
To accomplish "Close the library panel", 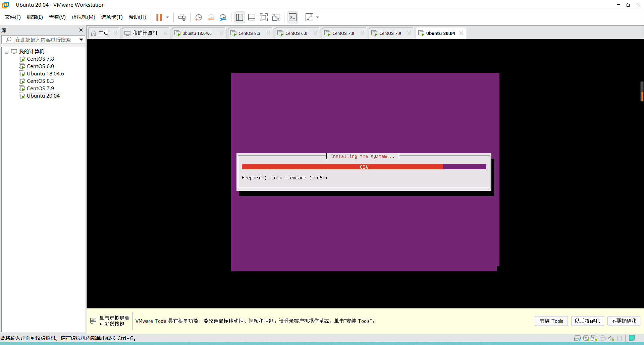I will point(81,30).
